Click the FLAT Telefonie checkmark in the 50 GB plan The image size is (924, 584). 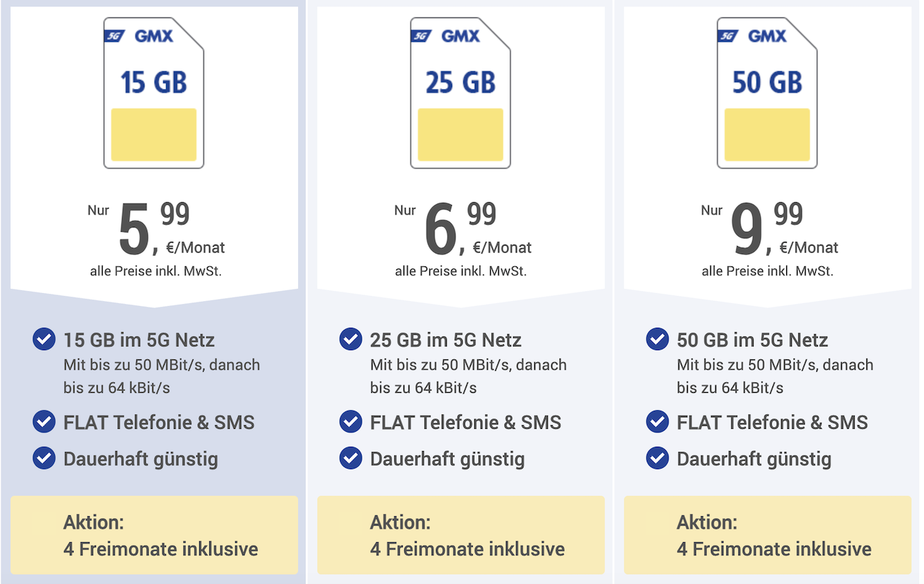coord(658,422)
